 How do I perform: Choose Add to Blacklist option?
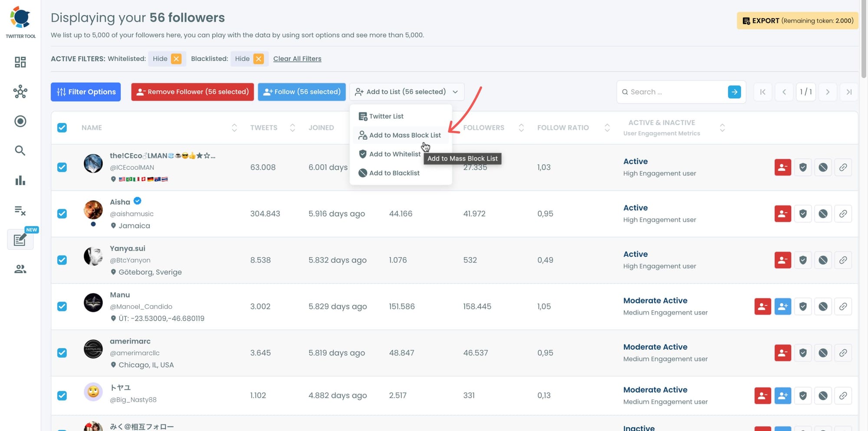[401, 173]
